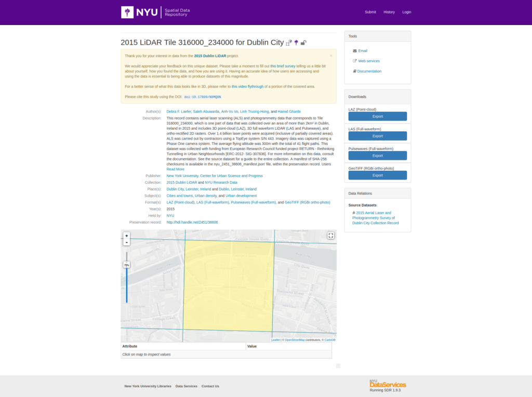This screenshot has height=397, width=532.
Task: Open the Urban density subject
Action: click(x=206, y=196)
